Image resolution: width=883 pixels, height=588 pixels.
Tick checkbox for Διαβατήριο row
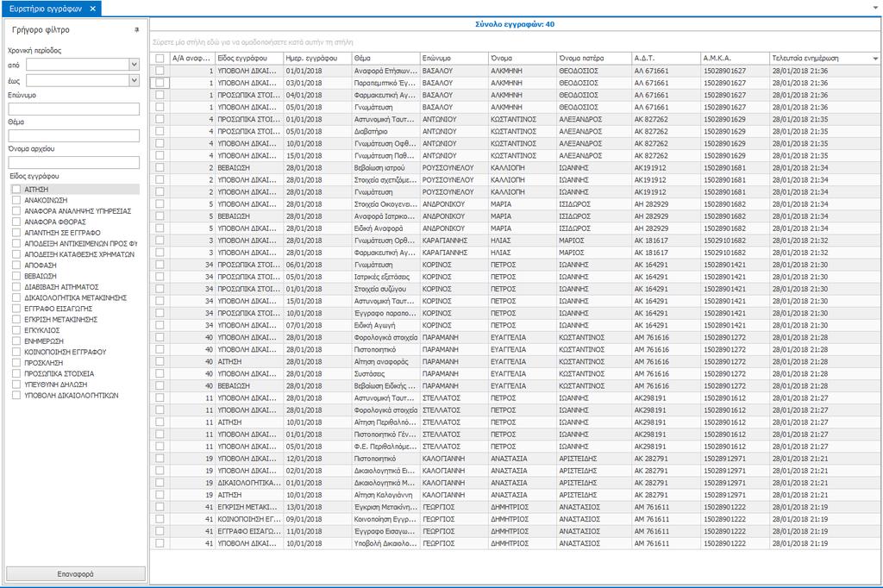coord(160,131)
